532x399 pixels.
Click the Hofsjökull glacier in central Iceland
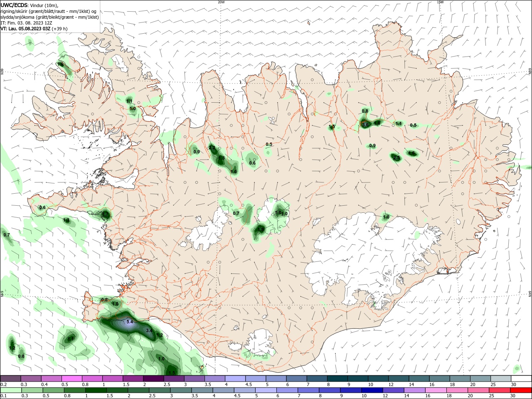pyautogui.click(x=273, y=216)
